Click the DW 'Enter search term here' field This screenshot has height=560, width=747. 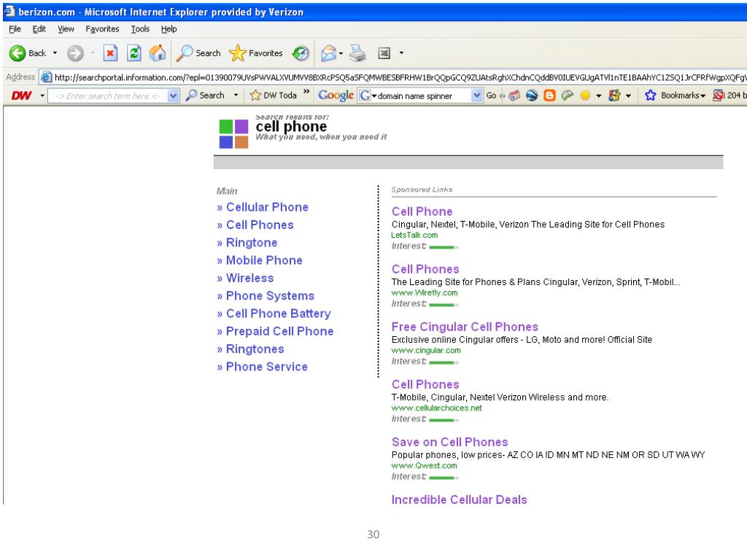(x=108, y=96)
